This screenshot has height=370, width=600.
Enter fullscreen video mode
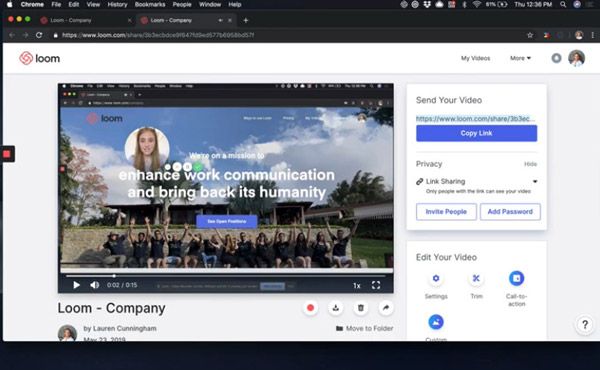(376, 285)
